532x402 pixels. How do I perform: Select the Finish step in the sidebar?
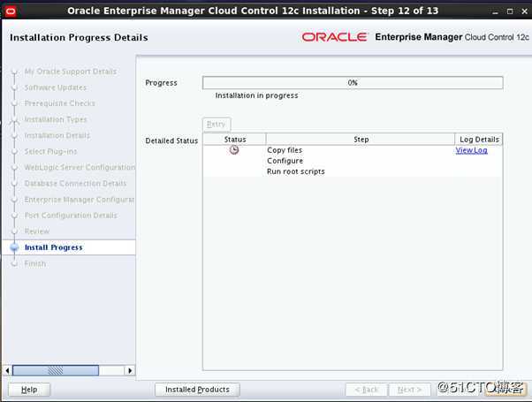(x=35, y=263)
